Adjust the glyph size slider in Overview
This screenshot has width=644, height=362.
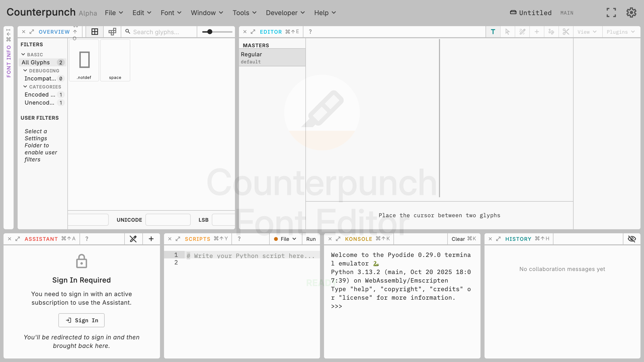pyautogui.click(x=217, y=32)
